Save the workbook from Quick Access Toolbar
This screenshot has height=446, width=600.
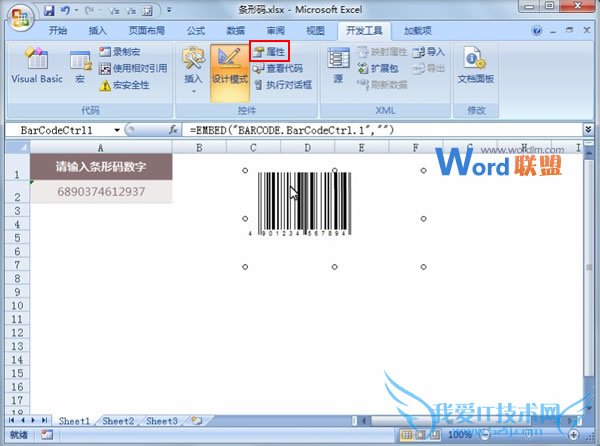click(x=49, y=10)
